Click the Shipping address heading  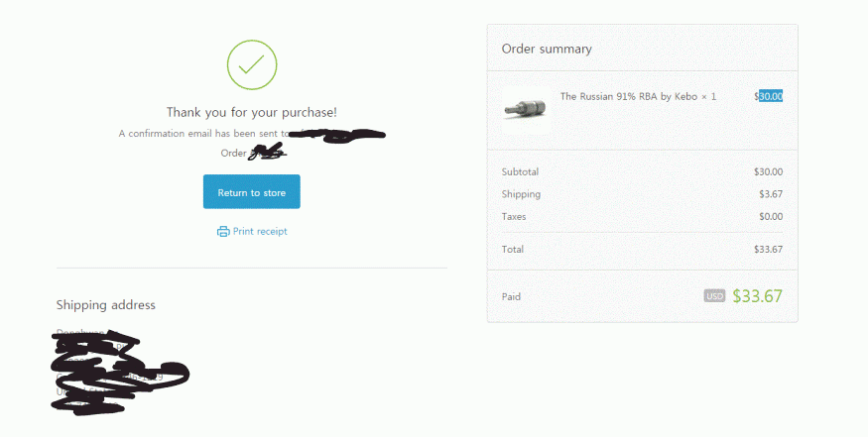pos(106,305)
